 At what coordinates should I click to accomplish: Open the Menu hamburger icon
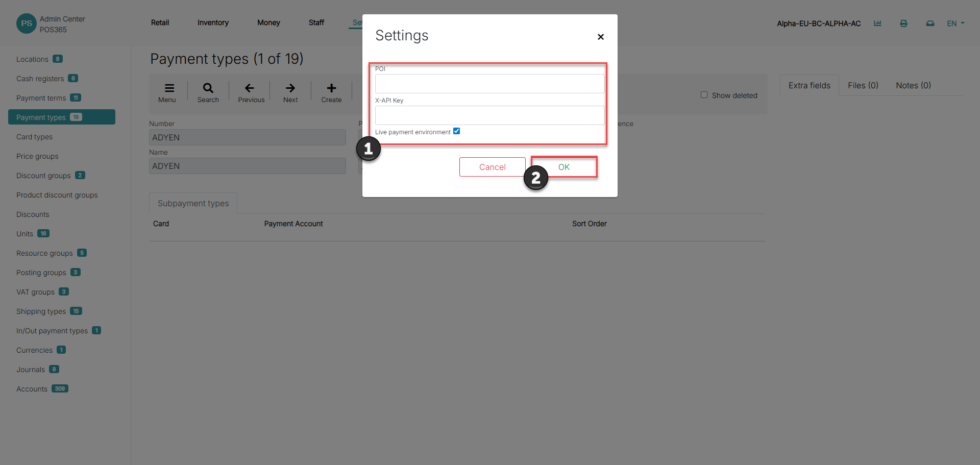click(x=169, y=88)
